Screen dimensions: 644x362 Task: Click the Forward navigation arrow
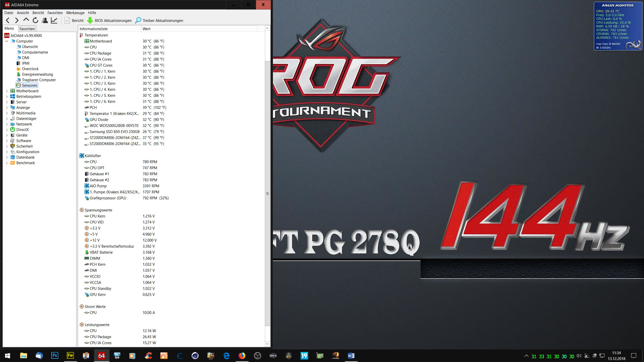click(x=17, y=20)
